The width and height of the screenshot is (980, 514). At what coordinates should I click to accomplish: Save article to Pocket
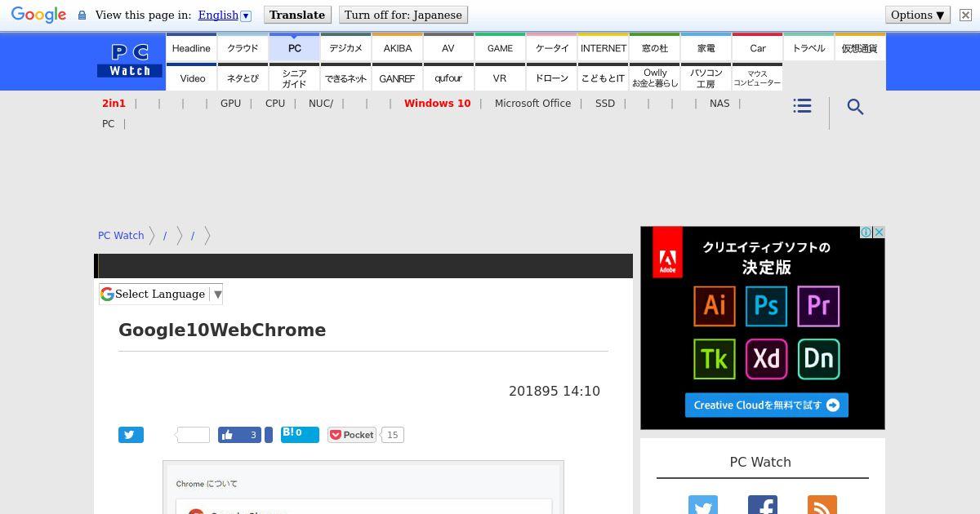(352, 435)
